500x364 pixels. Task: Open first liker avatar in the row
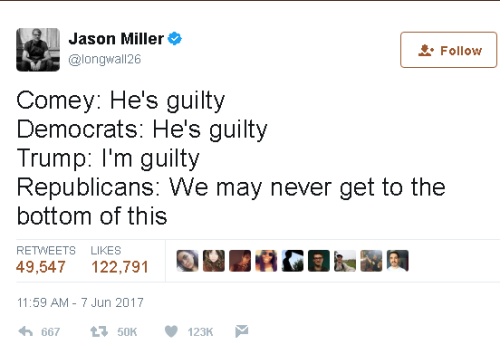(187, 261)
